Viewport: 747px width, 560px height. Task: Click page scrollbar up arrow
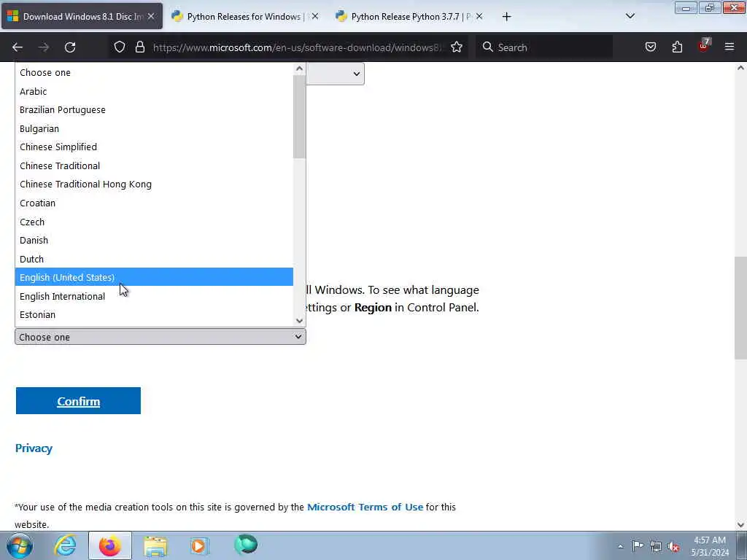(x=740, y=68)
